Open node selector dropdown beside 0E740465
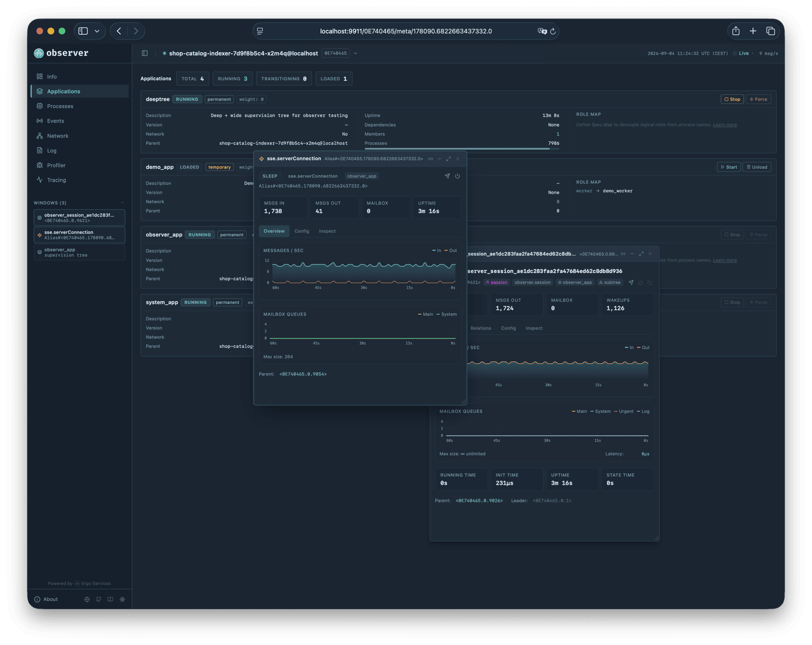812x645 pixels. click(x=355, y=53)
